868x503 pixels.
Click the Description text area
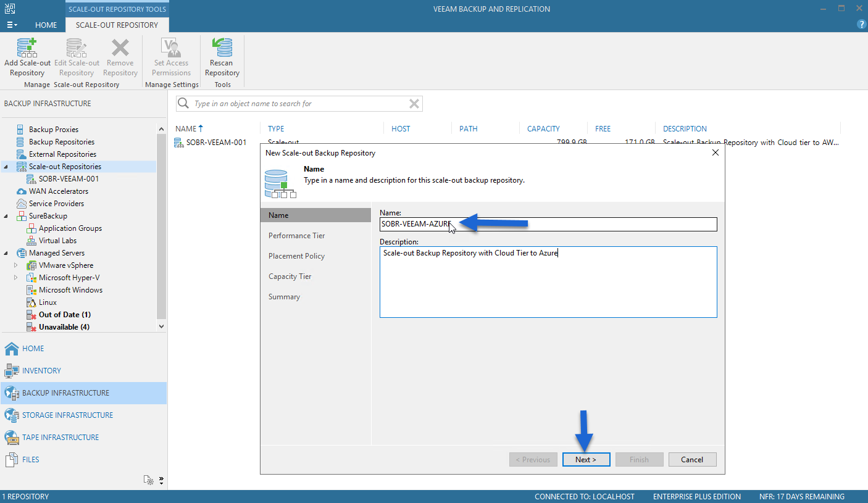pos(548,282)
